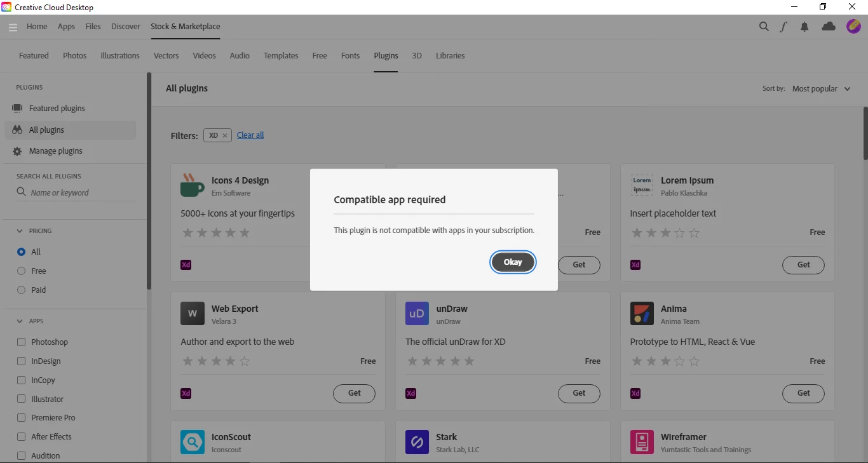The image size is (868, 463).
Task: Select the All pricing radio button
Action: (x=22, y=252)
